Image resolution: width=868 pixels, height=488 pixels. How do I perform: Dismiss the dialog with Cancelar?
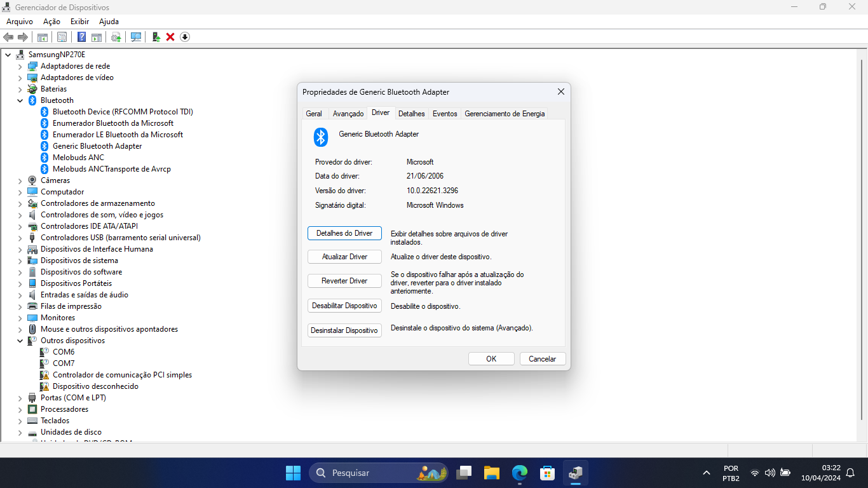pyautogui.click(x=543, y=359)
